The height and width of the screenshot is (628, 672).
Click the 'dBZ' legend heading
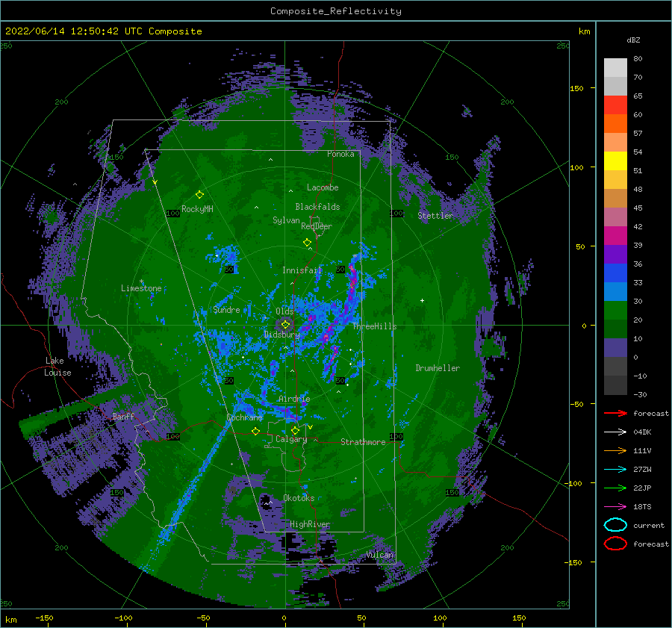pos(633,40)
